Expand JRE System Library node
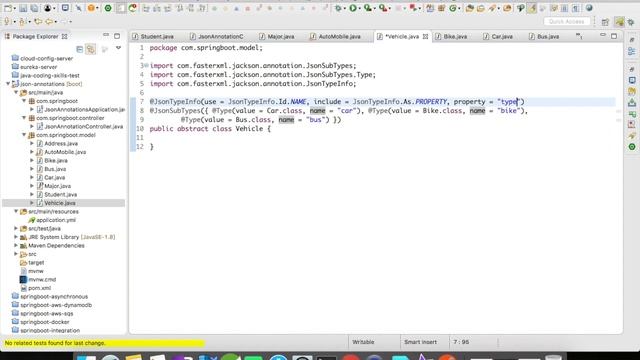The height and width of the screenshot is (360, 640). (x=16, y=237)
